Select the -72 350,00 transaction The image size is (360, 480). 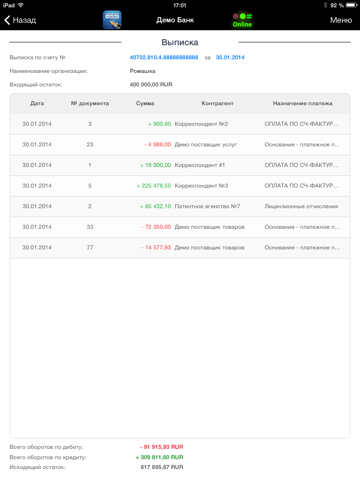[x=180, y=227]
